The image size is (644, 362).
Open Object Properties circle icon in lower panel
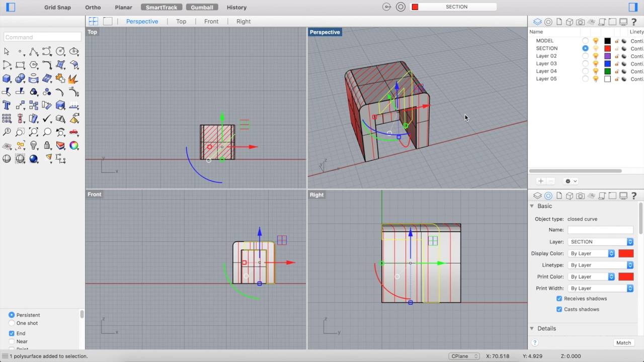click(x=548, y=196)
